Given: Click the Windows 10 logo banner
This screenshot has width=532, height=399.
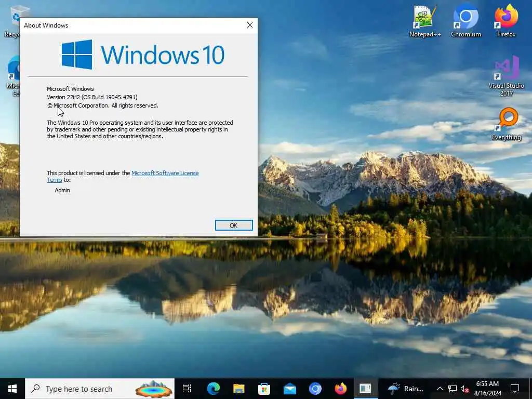Looking at the screenshot, I should [x=143, y=55].
